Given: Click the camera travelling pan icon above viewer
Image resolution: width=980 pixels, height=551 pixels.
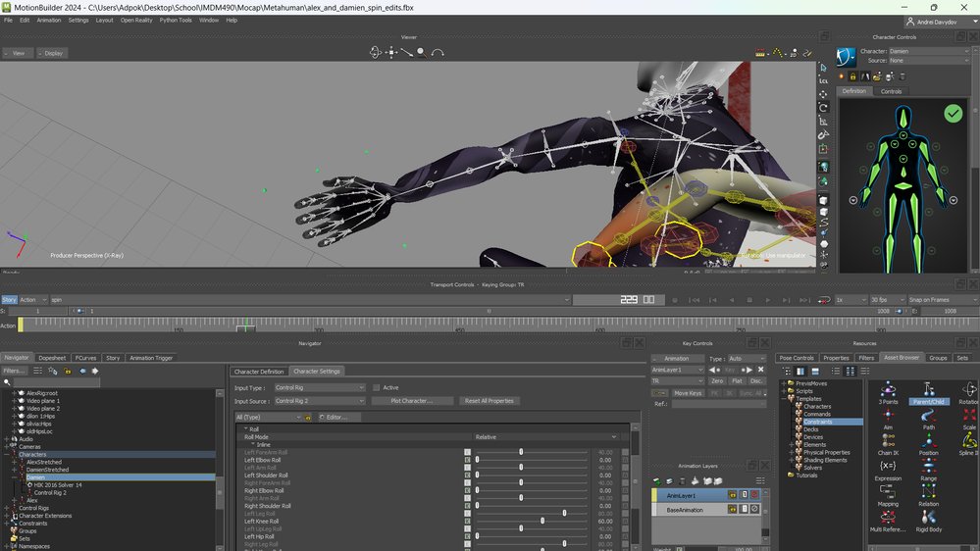Looking at the screenshot, I should coord(391,53).
